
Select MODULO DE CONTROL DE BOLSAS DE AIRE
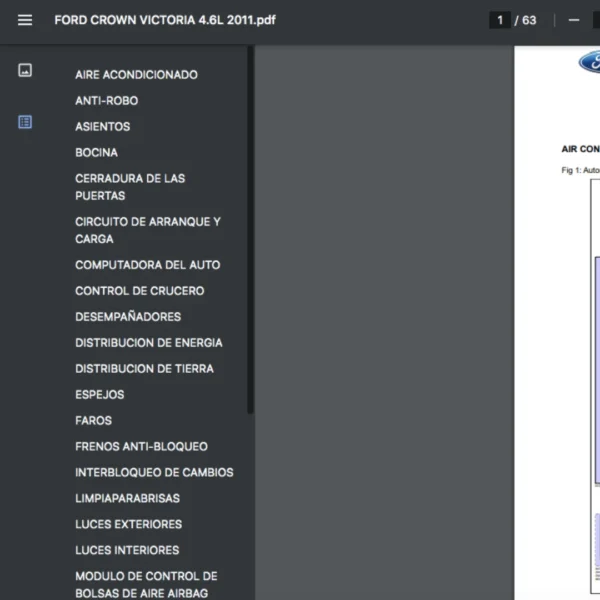click(x=146, y=584)
